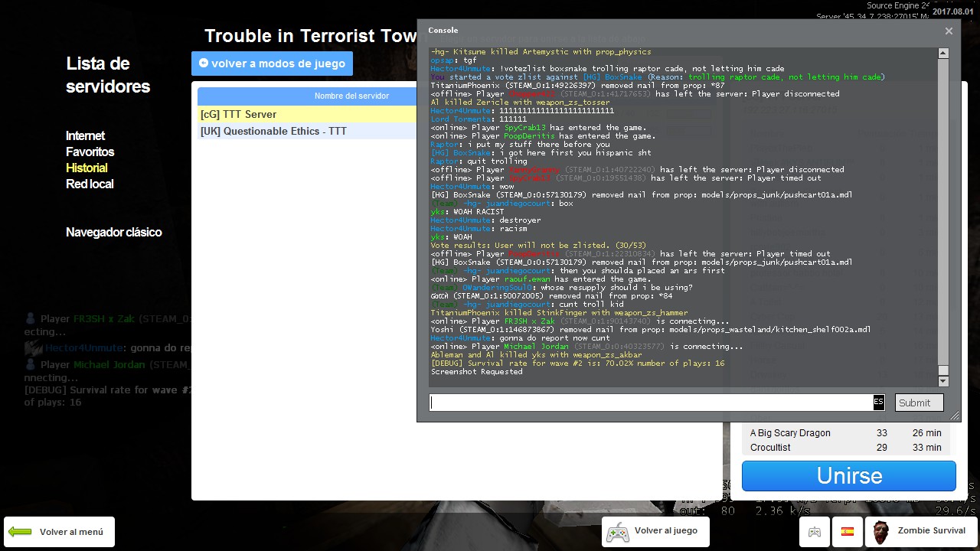The height and width of the screenshot is (551, 980).
Task: Click the '33 min' play time value
Action: pos(926,448)
